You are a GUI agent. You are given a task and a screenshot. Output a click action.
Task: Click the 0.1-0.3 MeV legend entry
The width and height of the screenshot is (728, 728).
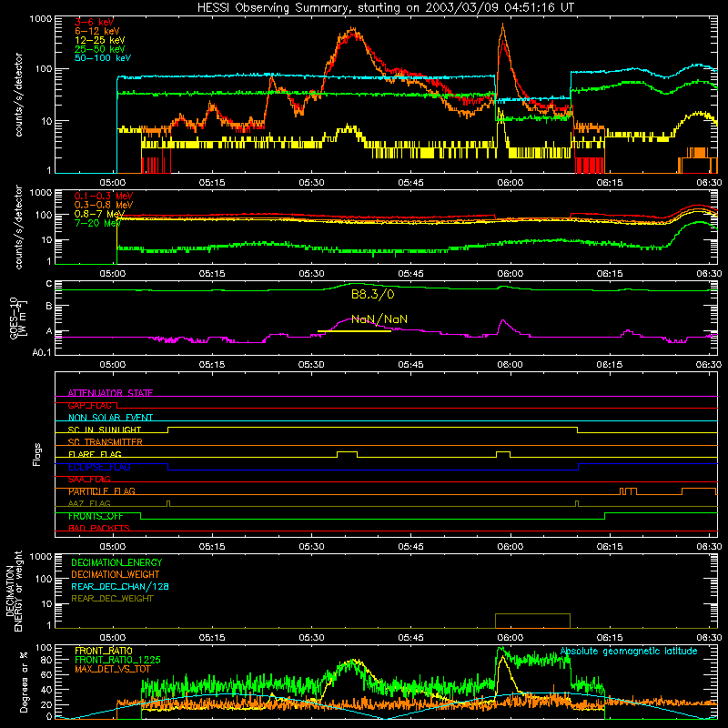tap(104, 196)
